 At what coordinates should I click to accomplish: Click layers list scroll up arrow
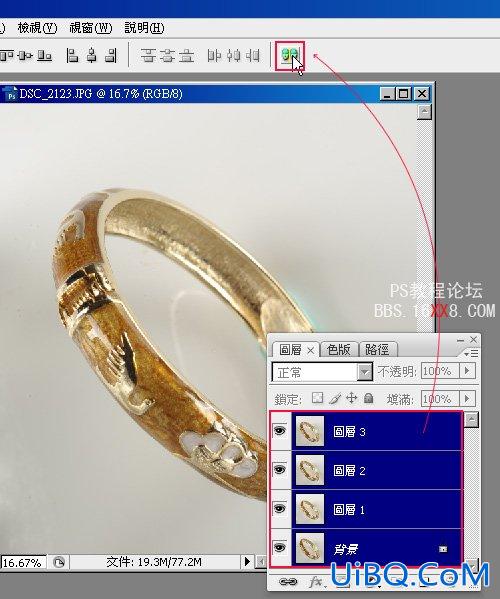[472, 419]
